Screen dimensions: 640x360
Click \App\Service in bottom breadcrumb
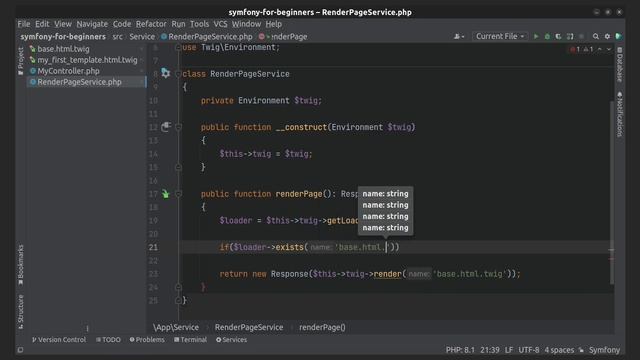[x=176, y=327]
